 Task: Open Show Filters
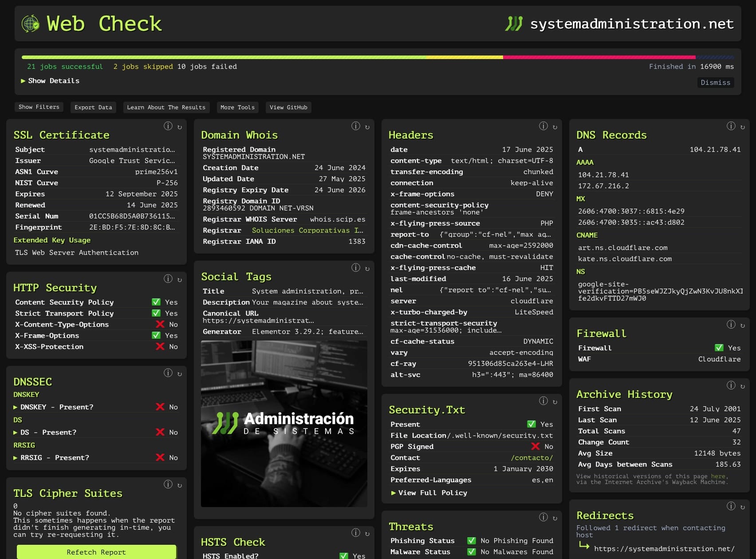click(39, 107)
